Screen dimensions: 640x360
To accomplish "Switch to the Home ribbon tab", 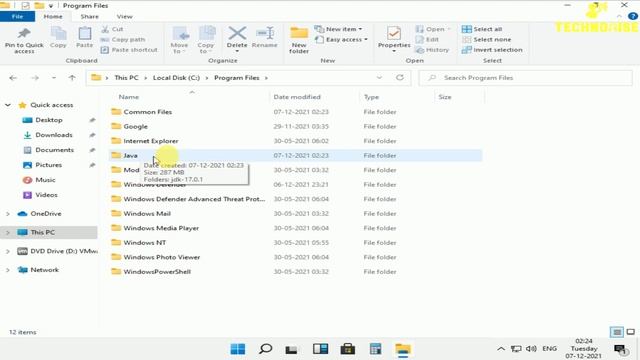I will pyautogui.click(x=53, y=16).
